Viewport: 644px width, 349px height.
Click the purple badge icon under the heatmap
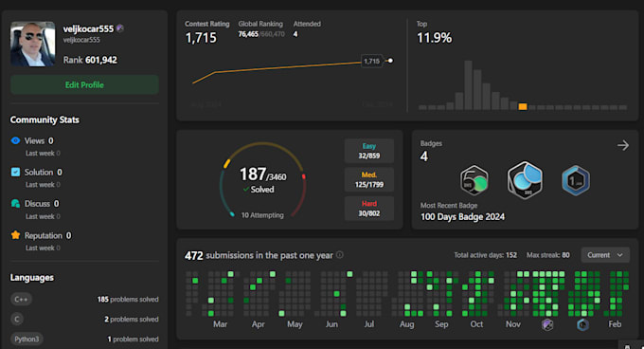point(547,324)
